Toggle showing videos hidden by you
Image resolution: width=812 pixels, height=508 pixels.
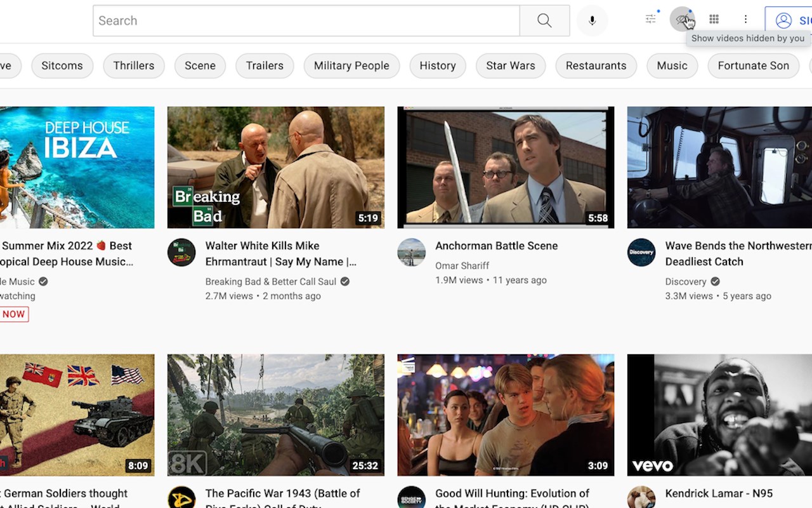click(682, 20)
